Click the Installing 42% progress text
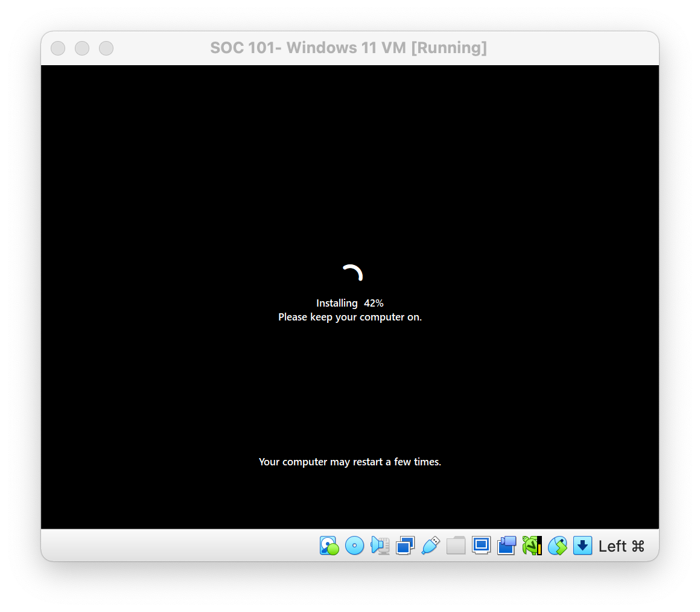 click(350, 303)
